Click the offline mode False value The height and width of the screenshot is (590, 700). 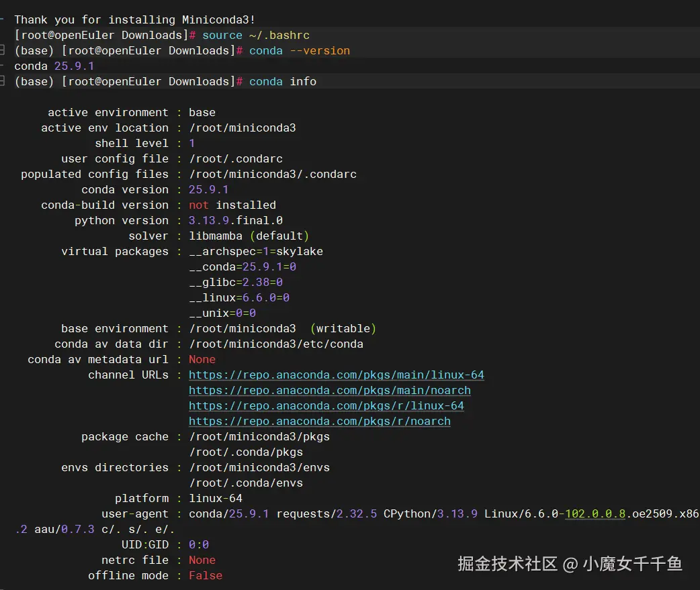pyautogui.click(x=205, y=575)
